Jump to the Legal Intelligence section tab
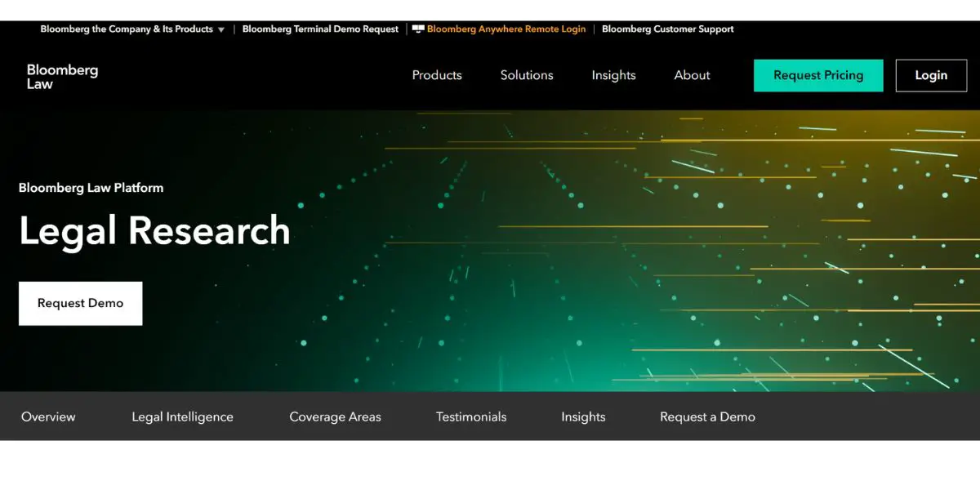The image size is (980, 490). point(183,416)
